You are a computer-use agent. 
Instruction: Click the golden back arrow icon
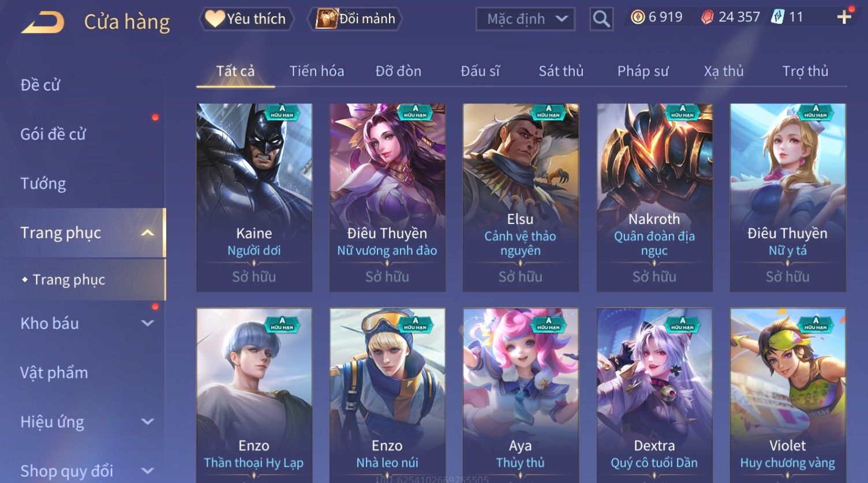[43, 23]
